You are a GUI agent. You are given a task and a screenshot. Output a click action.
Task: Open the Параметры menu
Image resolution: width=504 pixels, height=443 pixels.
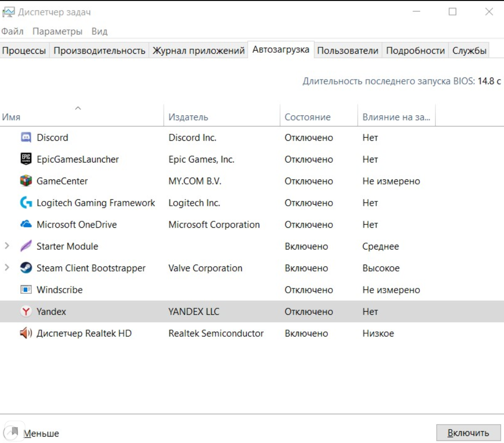(x=58, y=31)
